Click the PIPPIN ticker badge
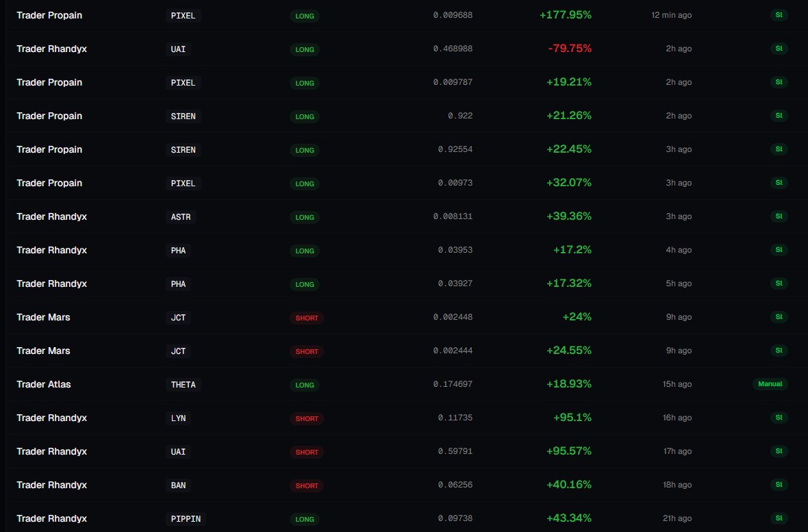 click(x=186, y=519)
